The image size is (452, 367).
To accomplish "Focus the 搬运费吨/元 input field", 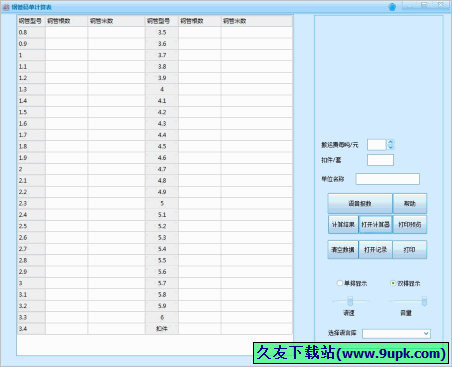I will point(377,145).
